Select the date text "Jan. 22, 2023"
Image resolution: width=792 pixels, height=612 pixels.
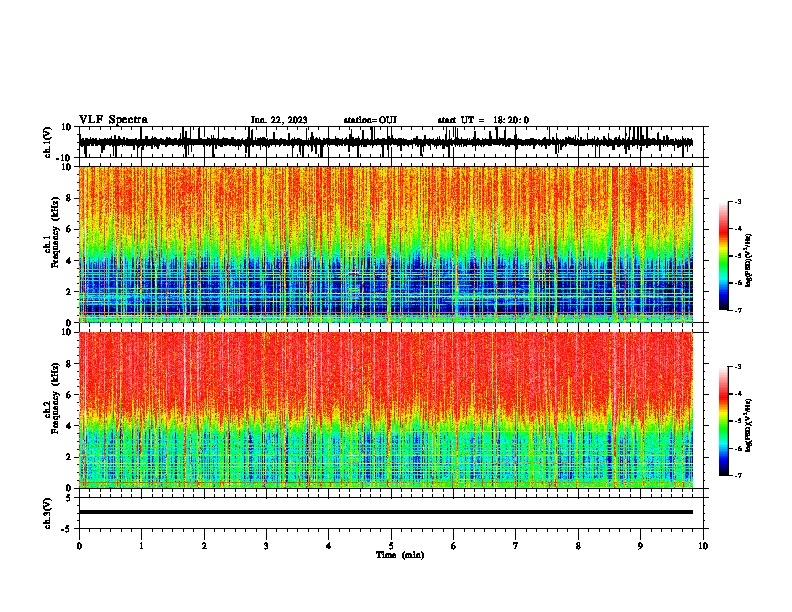(279, 120)
